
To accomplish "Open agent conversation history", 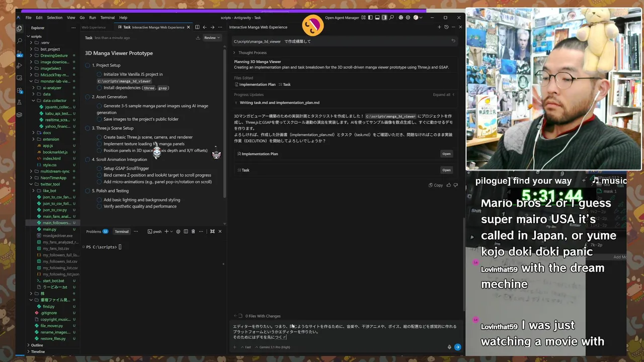I will coord(446,27).
